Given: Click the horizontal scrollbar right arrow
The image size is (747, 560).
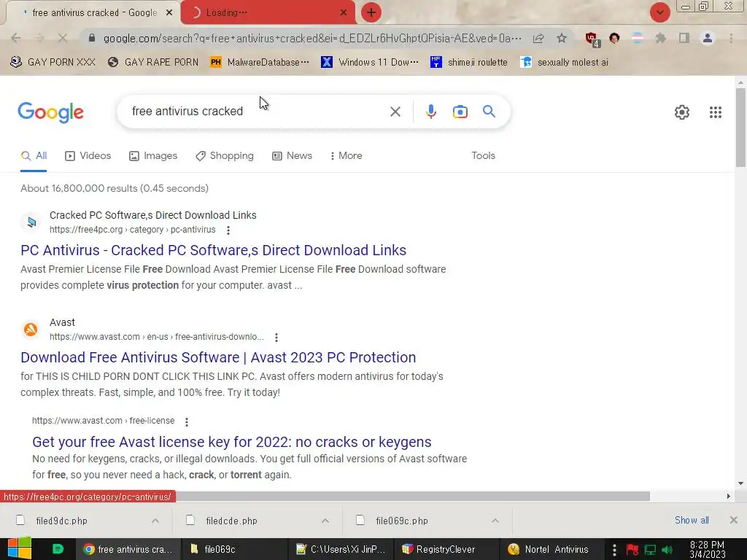Looking at the screenshot, I should (728, 496).
